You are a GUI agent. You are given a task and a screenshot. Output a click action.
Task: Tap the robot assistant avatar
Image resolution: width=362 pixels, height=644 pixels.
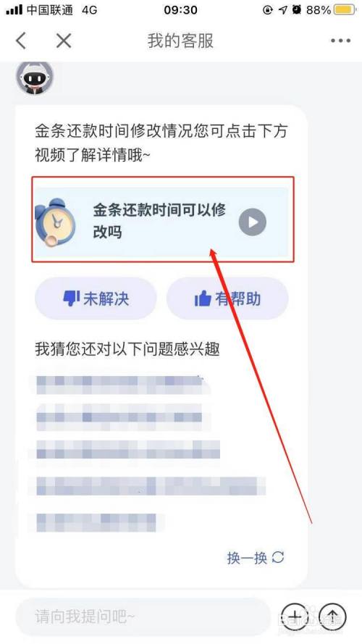[35, 78]
